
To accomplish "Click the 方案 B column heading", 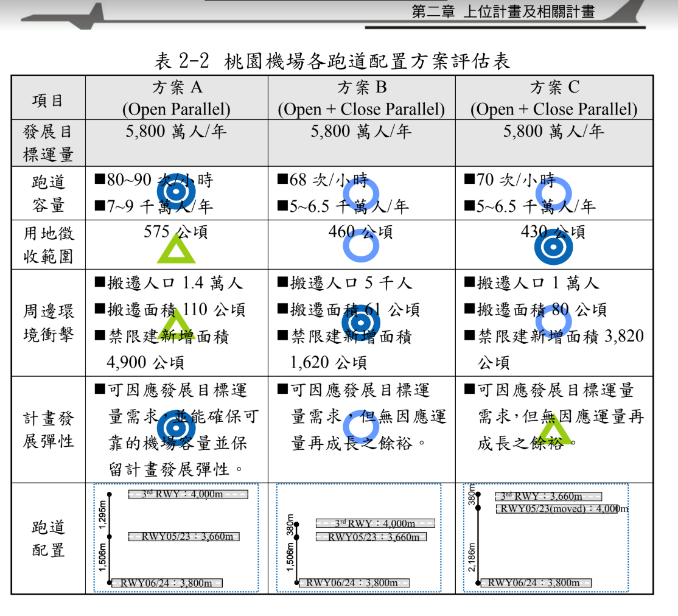I will pos(362,88).
